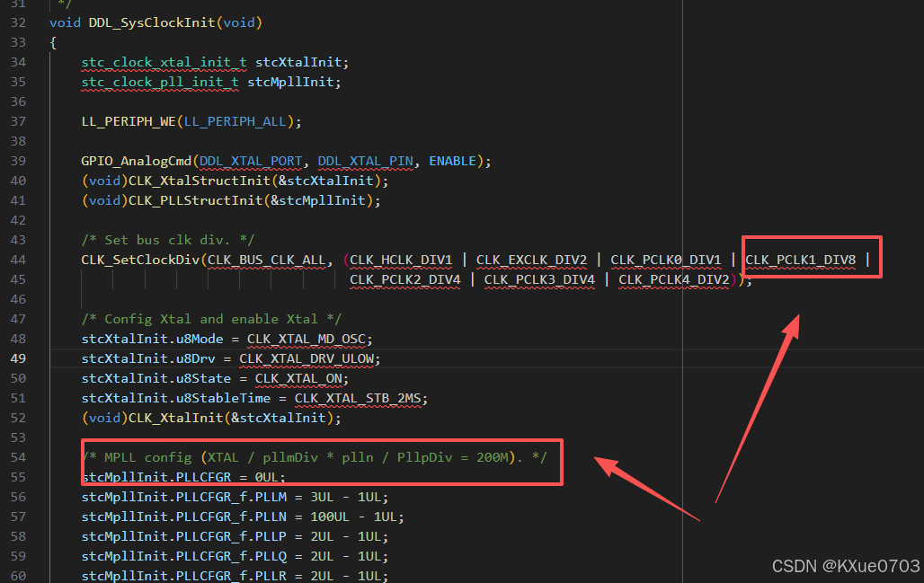Click PLLCFGR_f.PLLM assignment on line 56
Screen dimensions: 924x583
[x=235, y=497]
